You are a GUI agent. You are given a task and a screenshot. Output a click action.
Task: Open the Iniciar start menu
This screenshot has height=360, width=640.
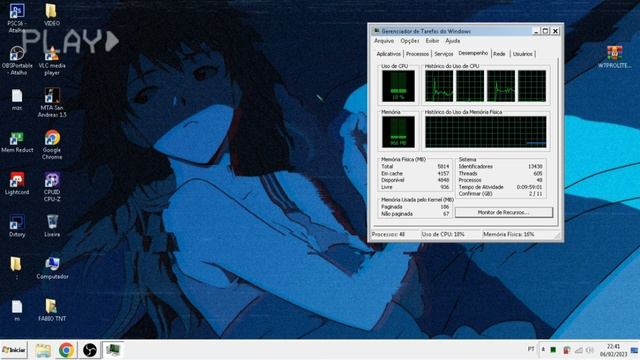14,350
